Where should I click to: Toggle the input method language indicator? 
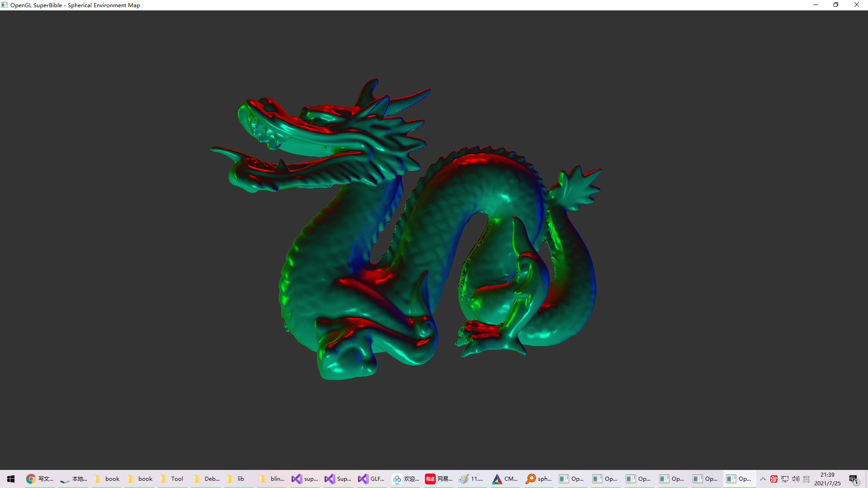point(806,479)
